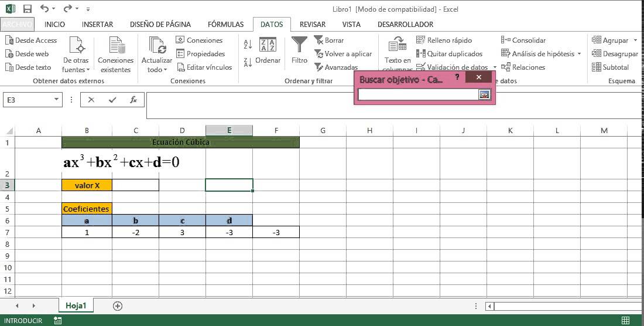Viewport: 644px width, 326px height.
Task: Click Insert Function fx icon
Action: tap(133, 100)
